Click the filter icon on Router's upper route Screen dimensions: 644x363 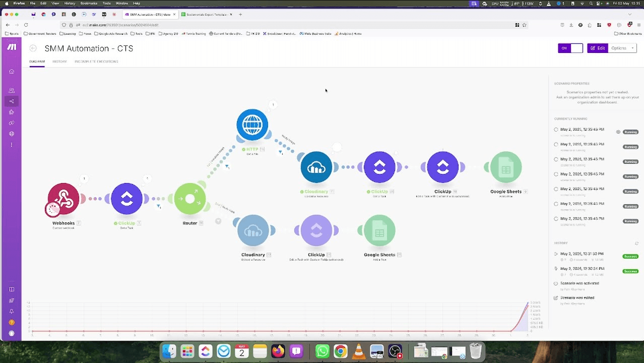pos(227,166)
